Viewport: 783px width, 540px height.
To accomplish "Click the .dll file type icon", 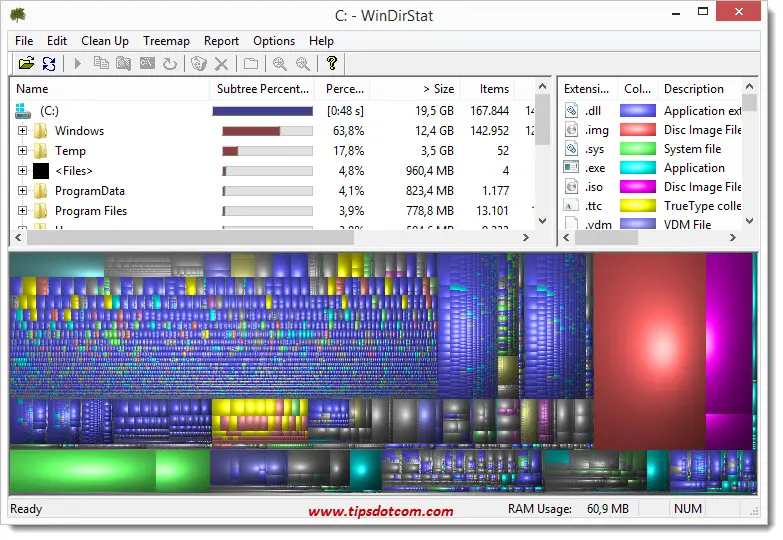I will click(571, 110).
